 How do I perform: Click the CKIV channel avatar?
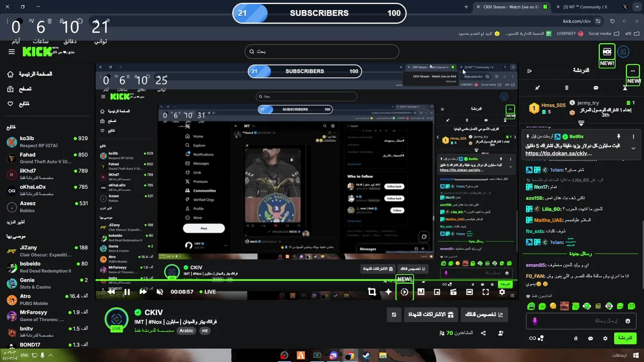tap(116, 319)
